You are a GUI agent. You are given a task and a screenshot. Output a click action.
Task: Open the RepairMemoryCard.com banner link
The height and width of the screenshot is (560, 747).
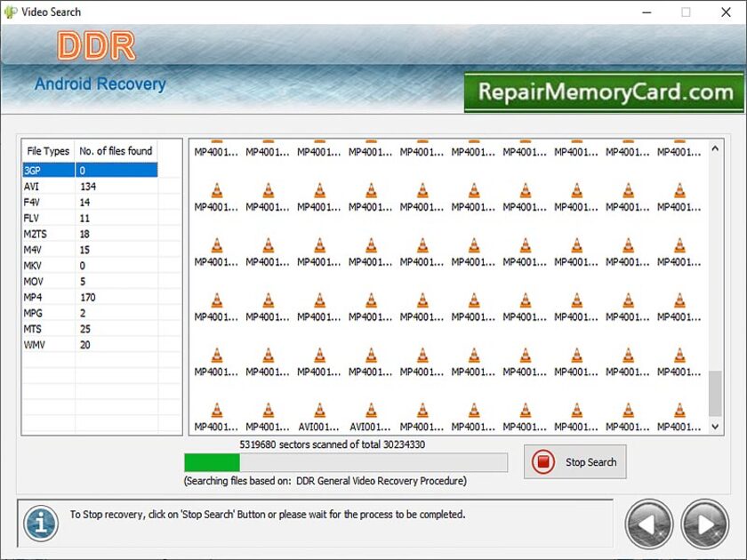[604, 92]
